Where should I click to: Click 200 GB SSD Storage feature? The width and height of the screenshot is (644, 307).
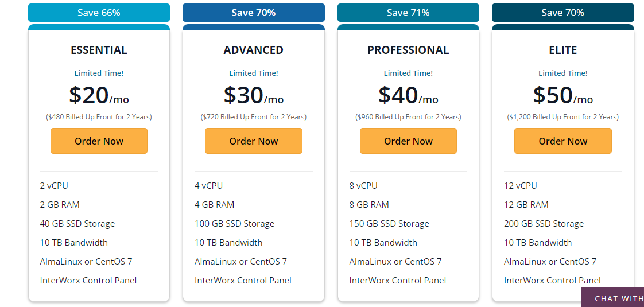coord(544,224)
